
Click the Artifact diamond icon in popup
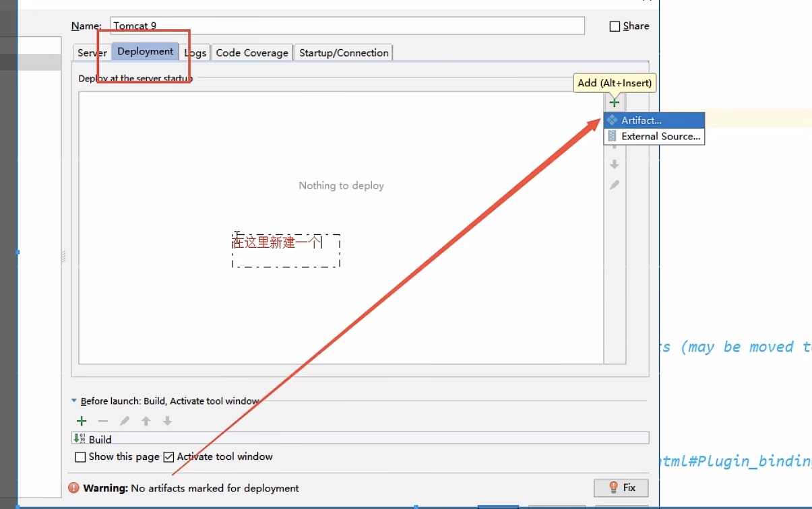pos(612,120)
